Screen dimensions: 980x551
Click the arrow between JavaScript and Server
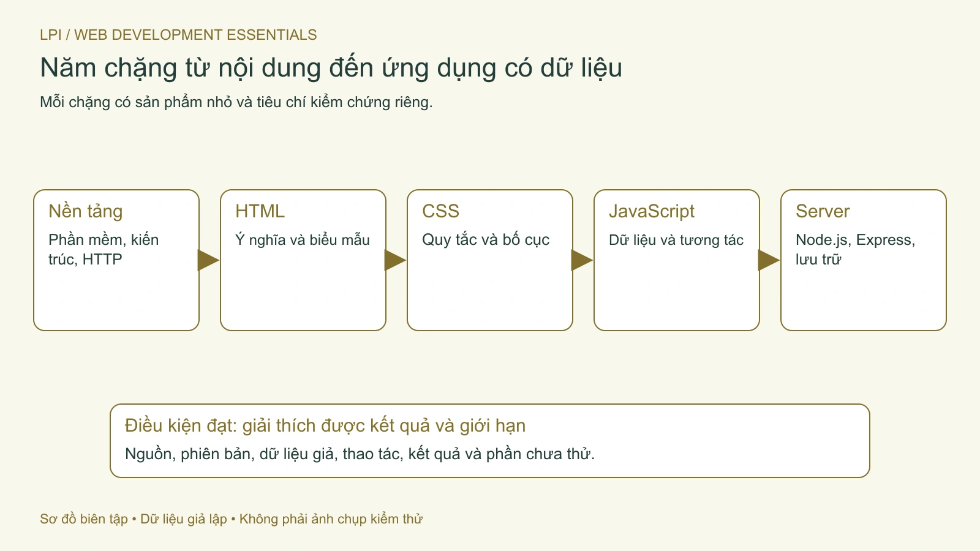(769, 260)
